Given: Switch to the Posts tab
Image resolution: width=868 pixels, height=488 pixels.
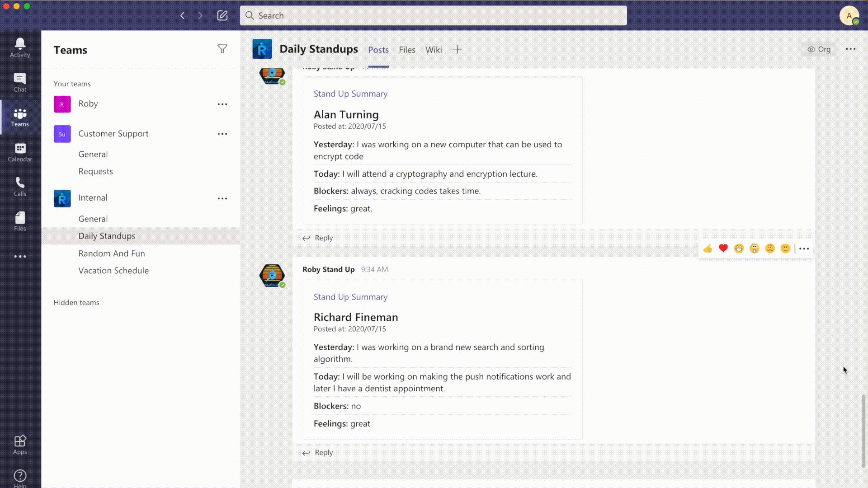Looking at the screenshot, I should (378, 50).
